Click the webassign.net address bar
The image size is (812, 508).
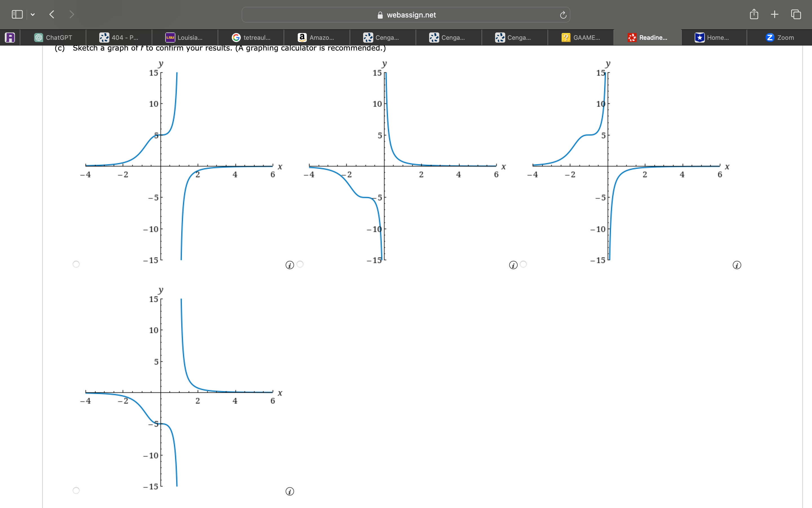tap(406, 15)
